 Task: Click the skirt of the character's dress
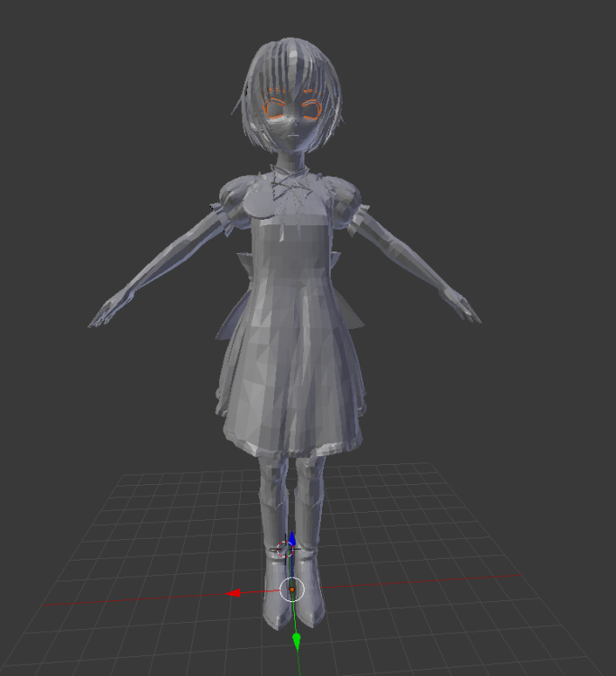pyautogui.click(x=291, y=367)
